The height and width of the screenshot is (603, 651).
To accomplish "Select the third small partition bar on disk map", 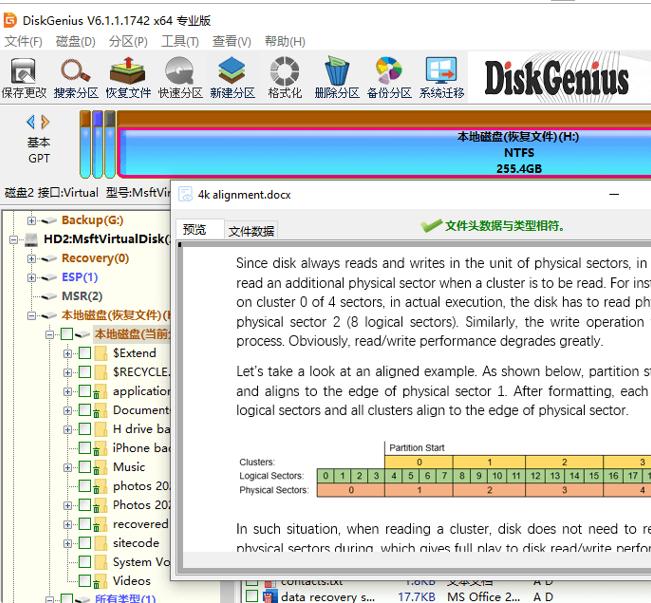I will [110, 144].
